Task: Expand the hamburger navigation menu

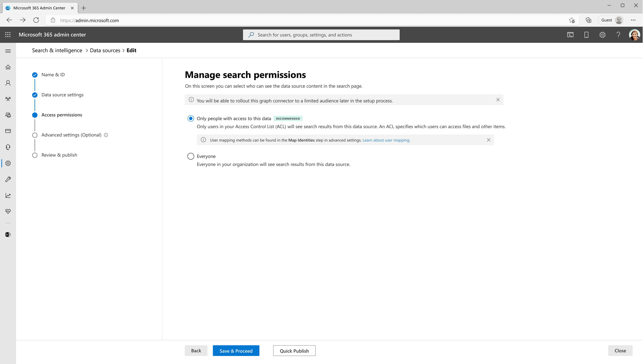Action: click(8, 51)
